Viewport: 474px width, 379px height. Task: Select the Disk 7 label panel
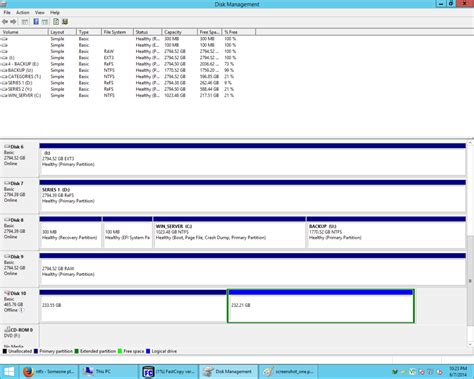click(19, 196)
